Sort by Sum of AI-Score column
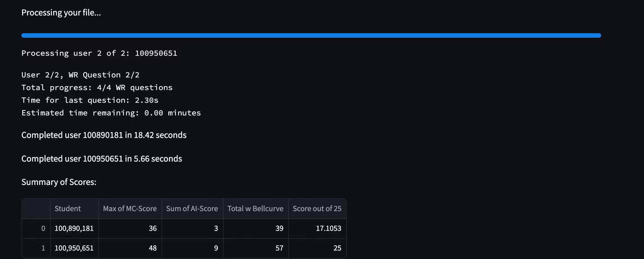 pyautogui.click(x=192, y=209)
